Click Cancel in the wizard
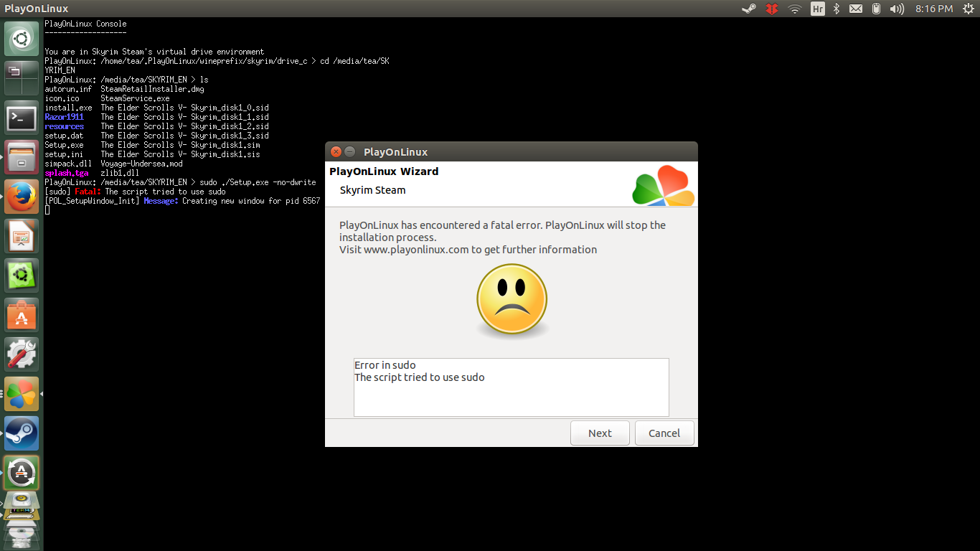 [664, 433]
